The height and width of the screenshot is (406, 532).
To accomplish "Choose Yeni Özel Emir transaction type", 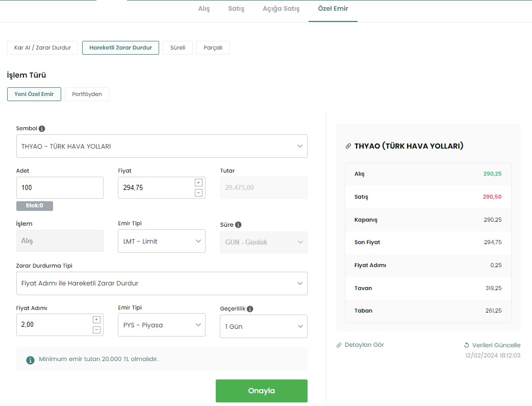I will (x=34, y=94).
